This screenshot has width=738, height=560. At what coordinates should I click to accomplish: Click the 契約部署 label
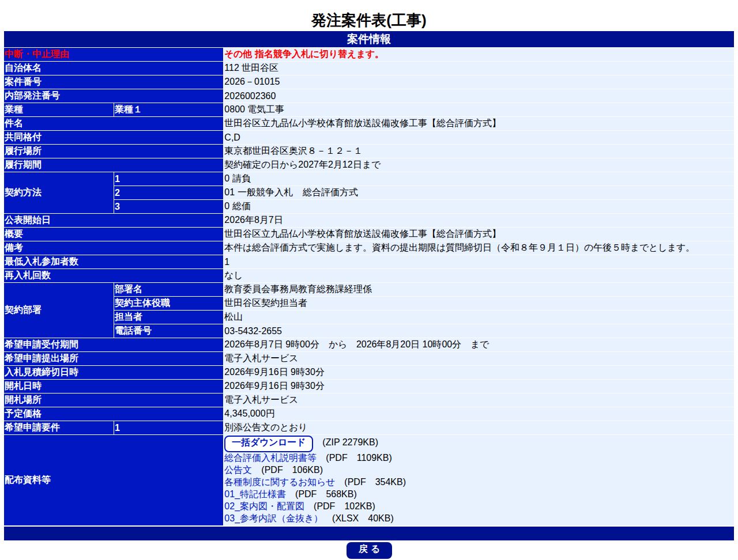pyautogui.click(x=23, y=310)
